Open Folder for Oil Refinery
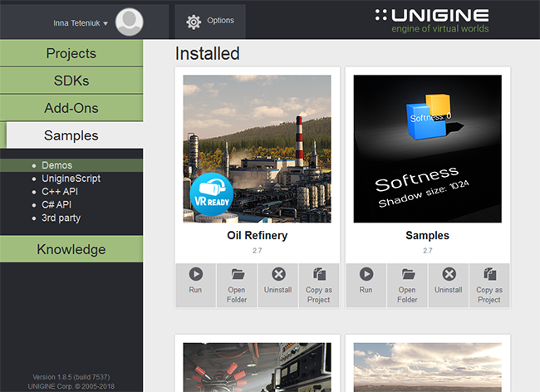Viewport: 540px width, 392px height. point(237,285)
